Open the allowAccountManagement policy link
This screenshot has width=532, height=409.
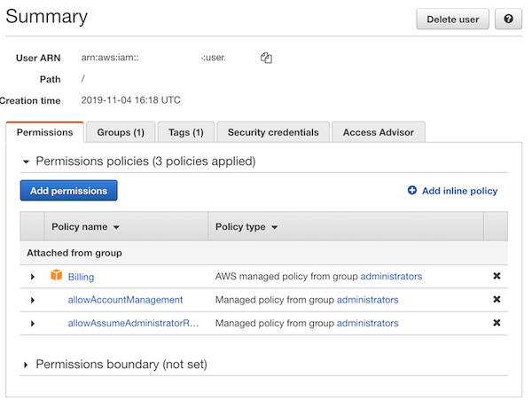point(125,300)
